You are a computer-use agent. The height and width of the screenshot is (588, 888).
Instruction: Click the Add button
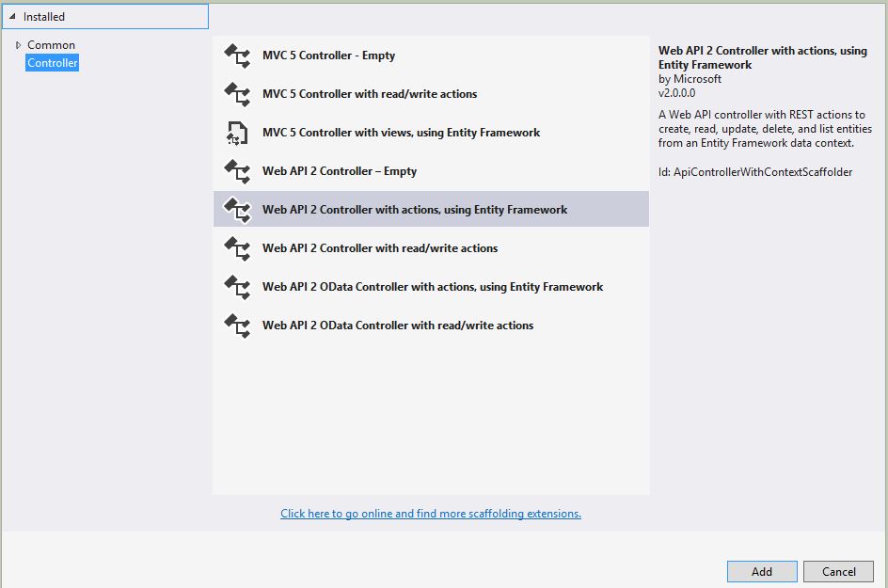point(762,572)
